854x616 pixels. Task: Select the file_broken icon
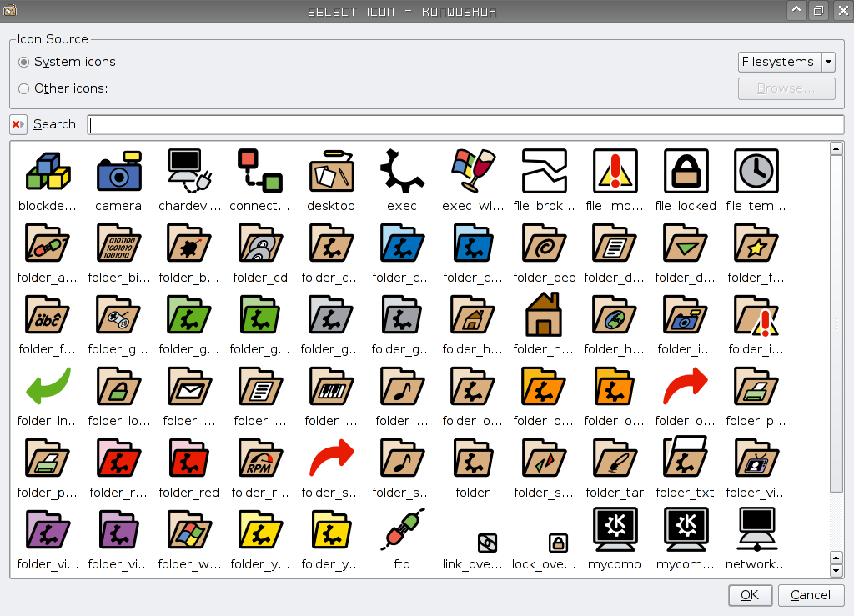[x=544, y=171]
